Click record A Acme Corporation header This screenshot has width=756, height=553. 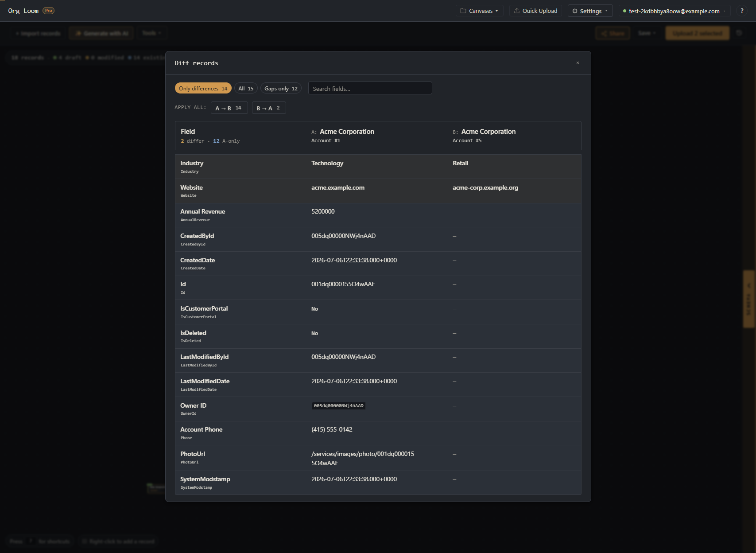(347, 132)
